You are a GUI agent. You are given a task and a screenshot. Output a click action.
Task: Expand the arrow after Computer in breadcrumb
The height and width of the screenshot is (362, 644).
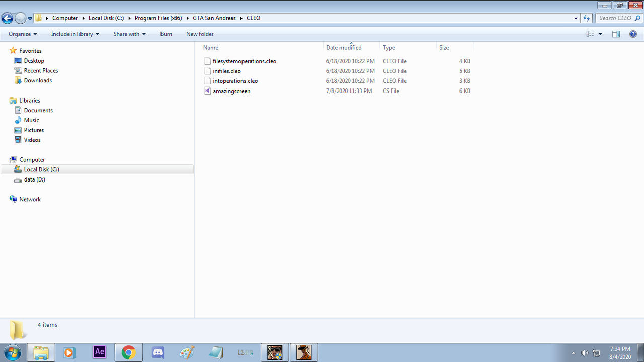click(x=84, y=18)
